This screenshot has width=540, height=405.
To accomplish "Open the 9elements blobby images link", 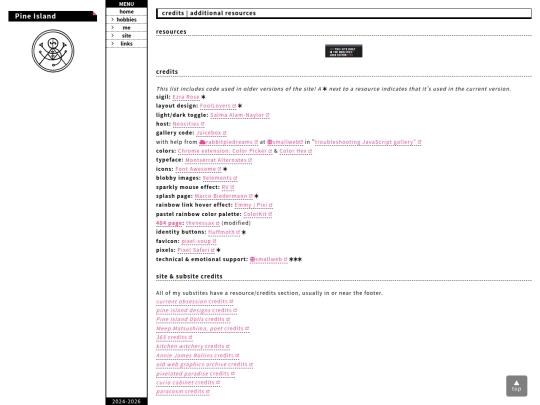I will (220, 178).
